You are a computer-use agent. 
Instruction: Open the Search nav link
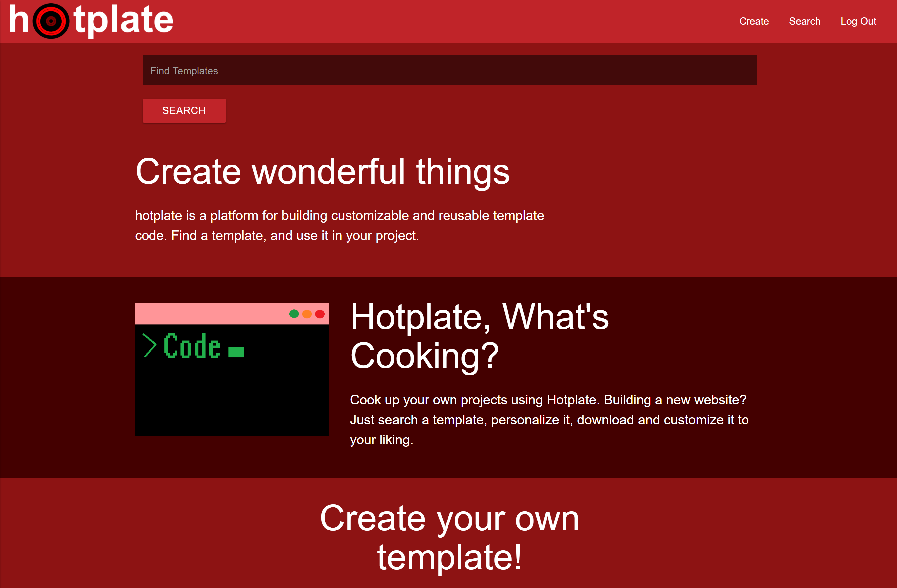click(x=805, y=21)
